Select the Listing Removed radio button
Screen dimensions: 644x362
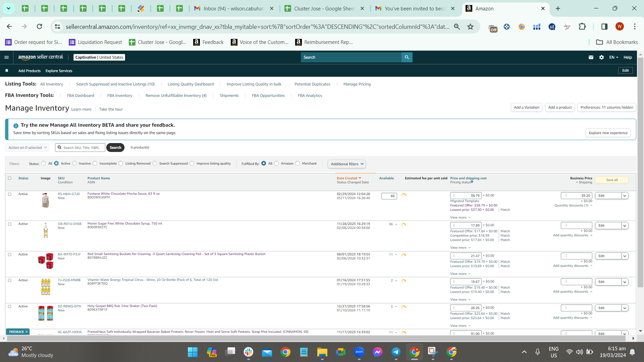(121, 164)
